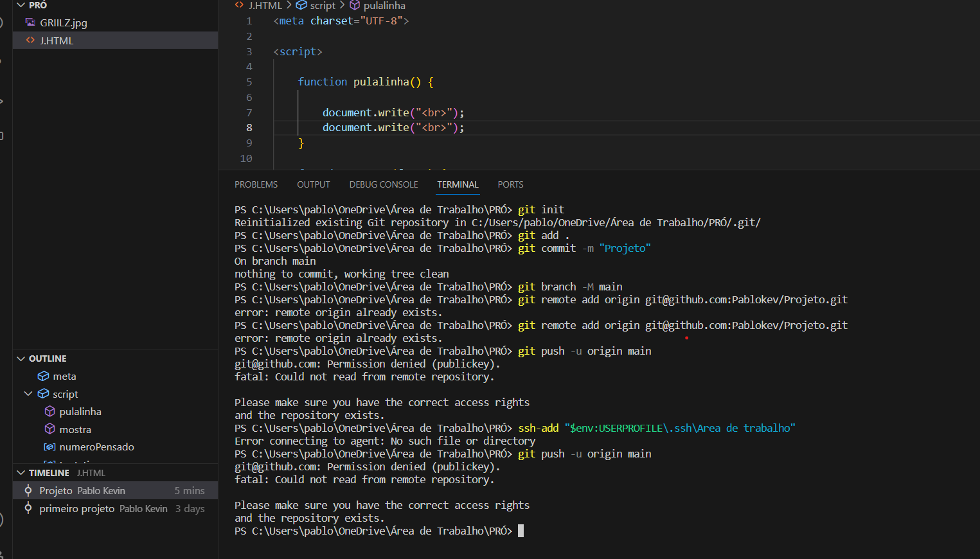Image resolution: width=980 pixels, height=559 pixels.
Task: Select meta symbol in outline
Action: pyautogui.click(x=115, y=377)
